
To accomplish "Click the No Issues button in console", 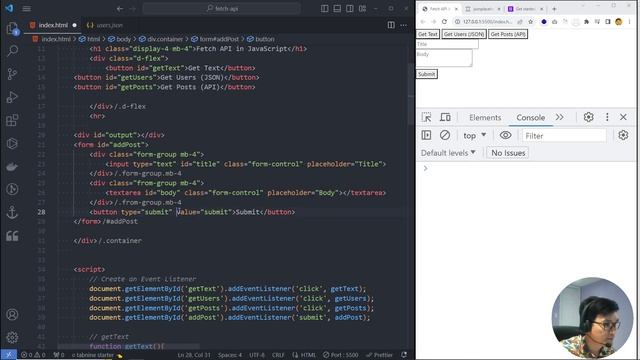I will pos(508,153).
